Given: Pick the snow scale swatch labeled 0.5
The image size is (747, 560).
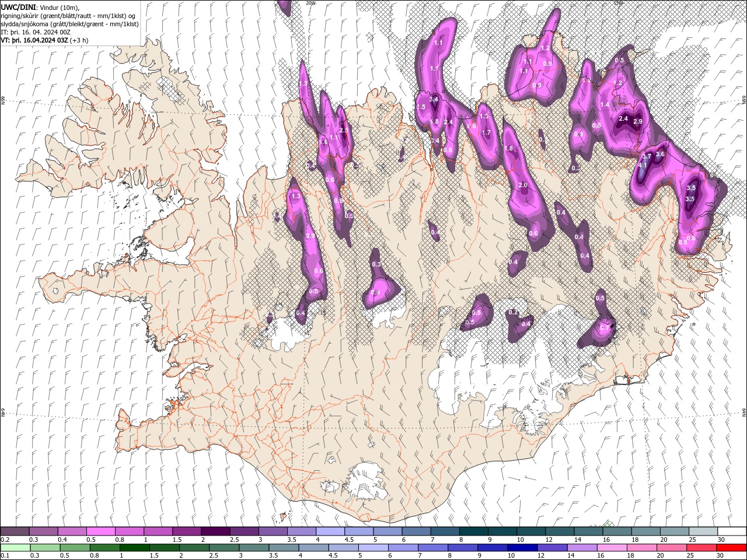Looking at the screenshot, I should tap(100, 531).
